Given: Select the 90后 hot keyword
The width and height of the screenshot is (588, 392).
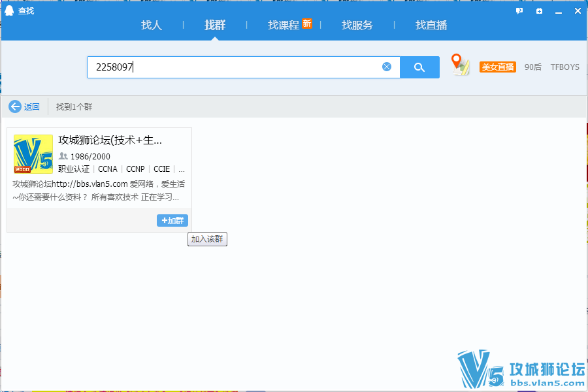Looking at the screenshot, I should 533,67.
